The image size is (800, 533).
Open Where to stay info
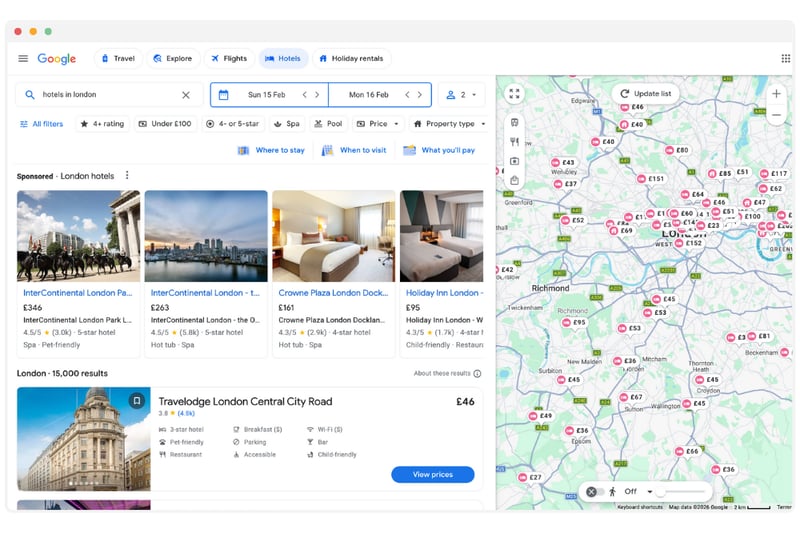pyautogui.click(x=271, y=150)
